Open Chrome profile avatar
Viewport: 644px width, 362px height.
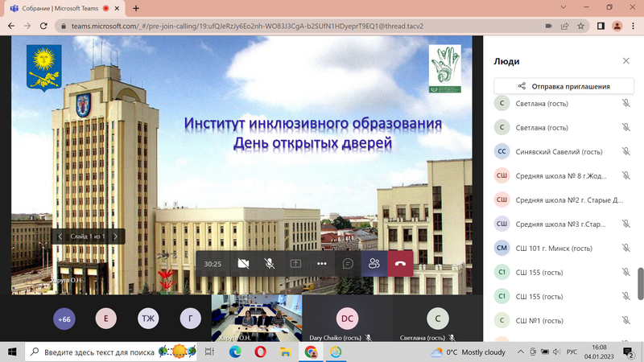tap(617, 26)
